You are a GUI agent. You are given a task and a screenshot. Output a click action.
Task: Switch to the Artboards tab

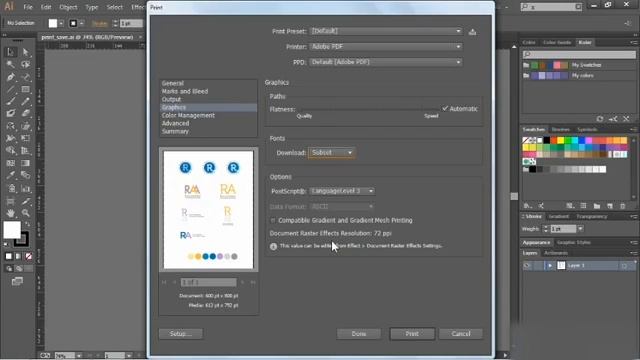click(556, 253)
